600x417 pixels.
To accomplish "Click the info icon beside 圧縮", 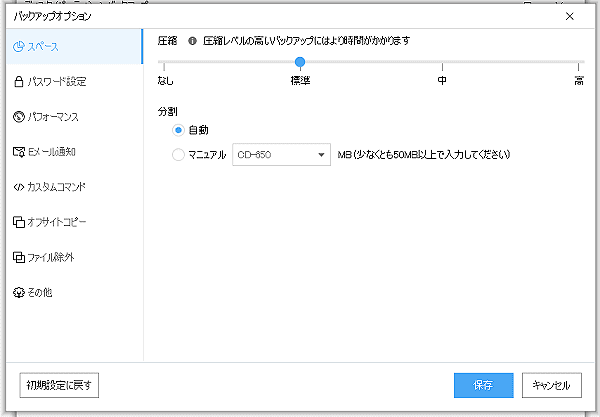I will coord(192,41).
